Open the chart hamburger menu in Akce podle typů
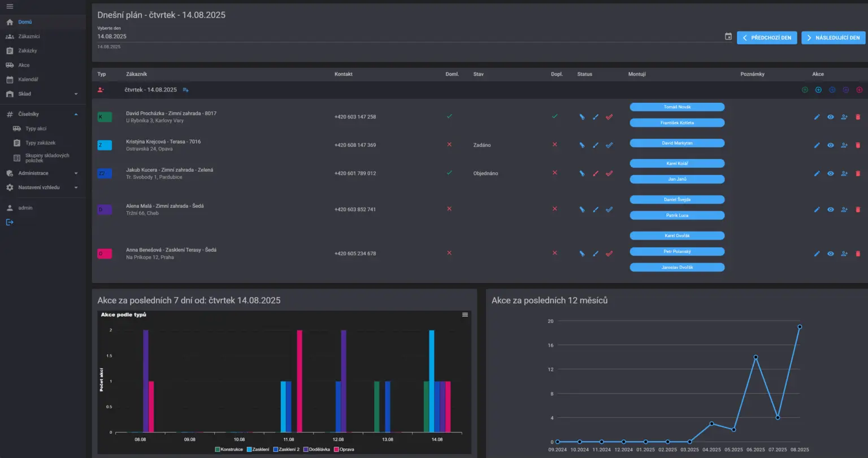Viewport: 868px width, 458px height. [465, 315]
